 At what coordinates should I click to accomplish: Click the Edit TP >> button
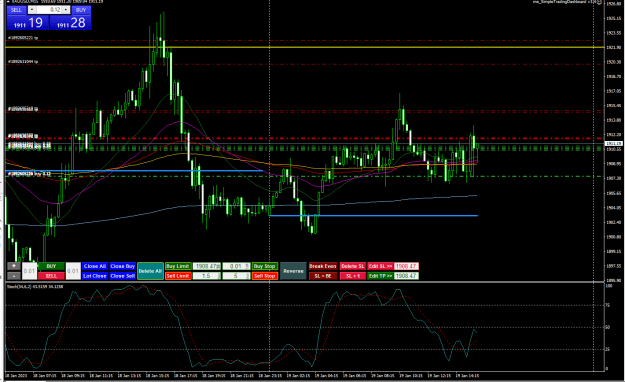tap(380, 276)
